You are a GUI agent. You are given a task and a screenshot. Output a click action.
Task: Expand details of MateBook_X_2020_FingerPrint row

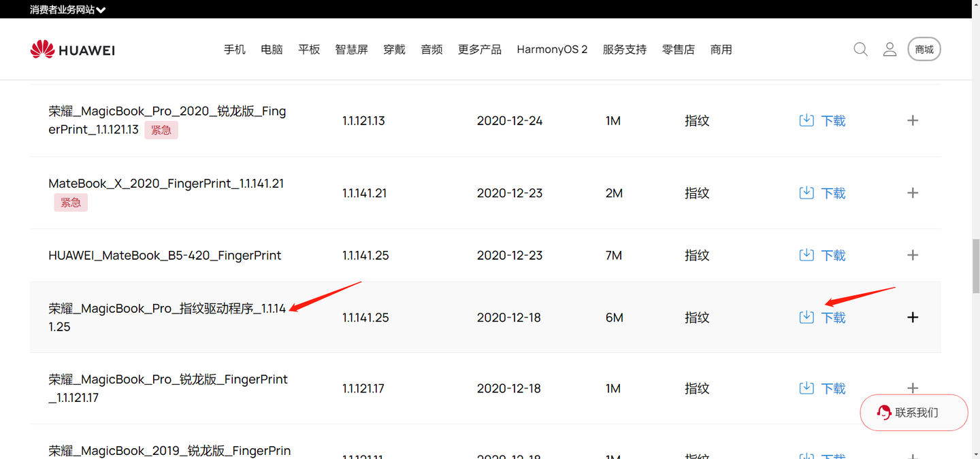913,192
